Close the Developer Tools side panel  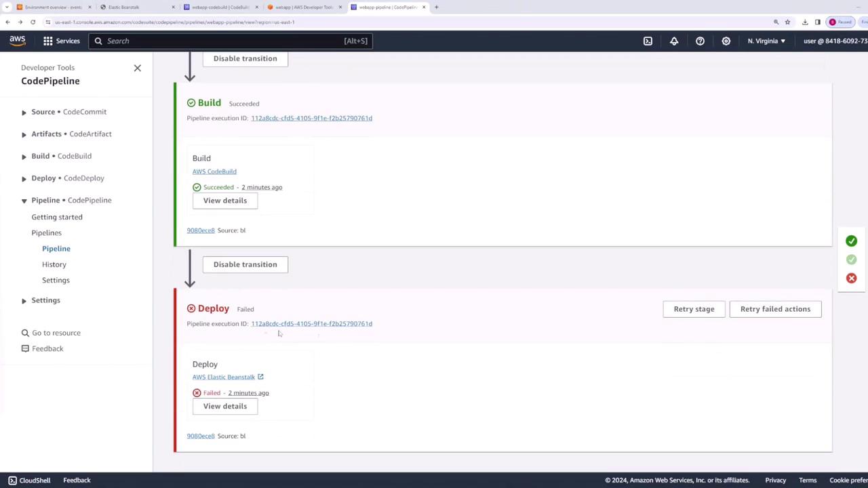(x=138, y=68)
